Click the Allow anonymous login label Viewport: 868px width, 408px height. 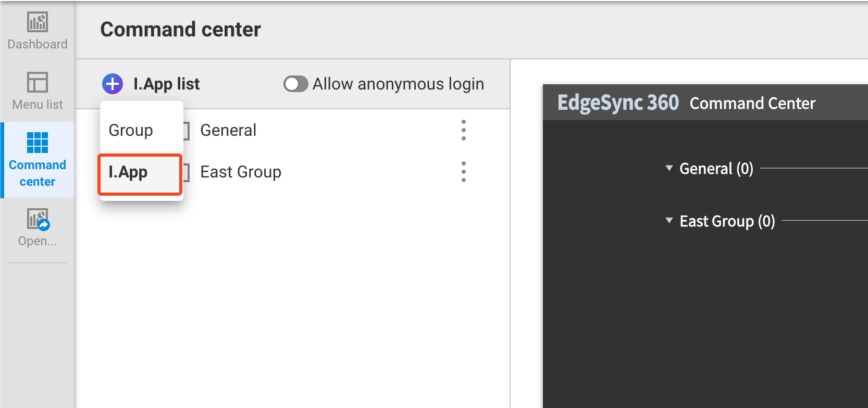coord(398,83)
